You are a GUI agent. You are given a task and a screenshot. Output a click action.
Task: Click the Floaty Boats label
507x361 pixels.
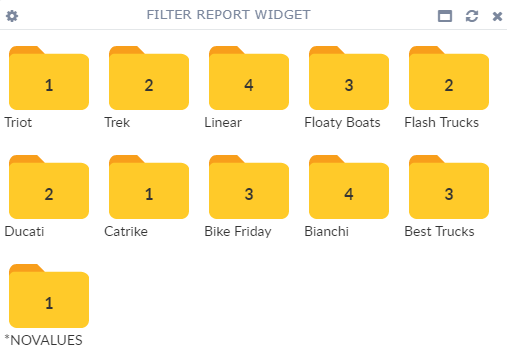pos(342,123)
